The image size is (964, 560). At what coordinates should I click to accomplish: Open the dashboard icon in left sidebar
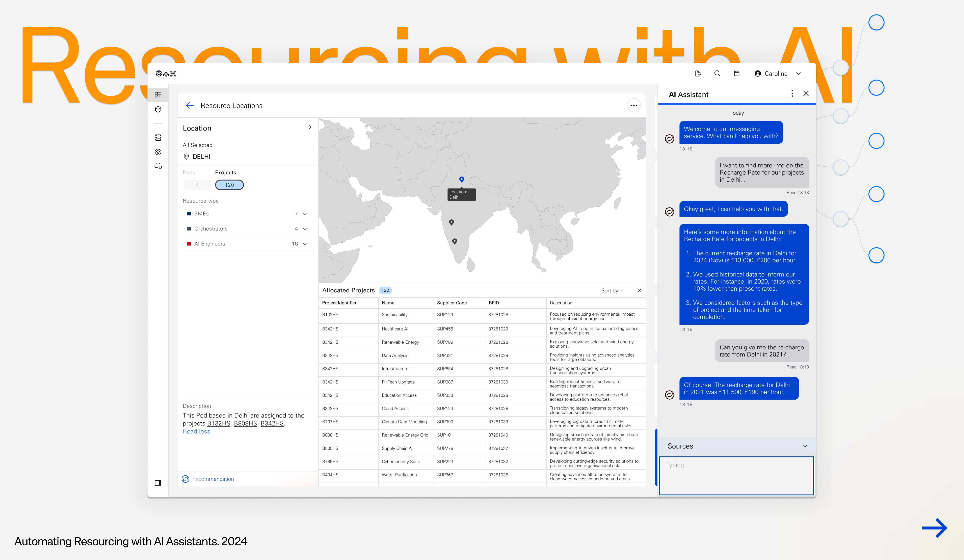[158, 95]
